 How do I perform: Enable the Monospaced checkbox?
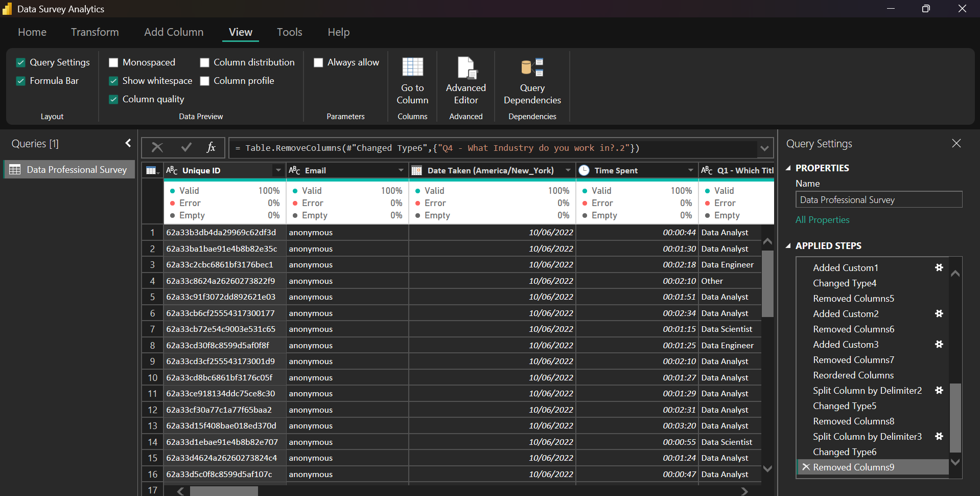click(114, 62)
